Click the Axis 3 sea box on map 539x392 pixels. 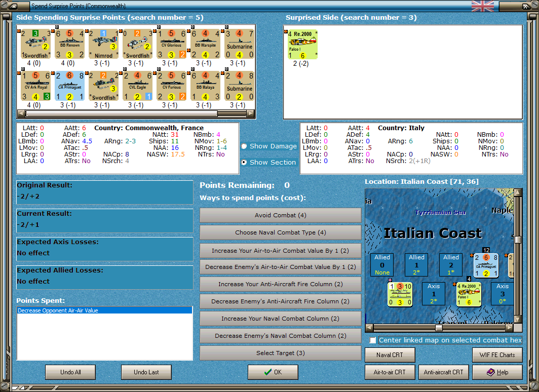click(502, 293)
